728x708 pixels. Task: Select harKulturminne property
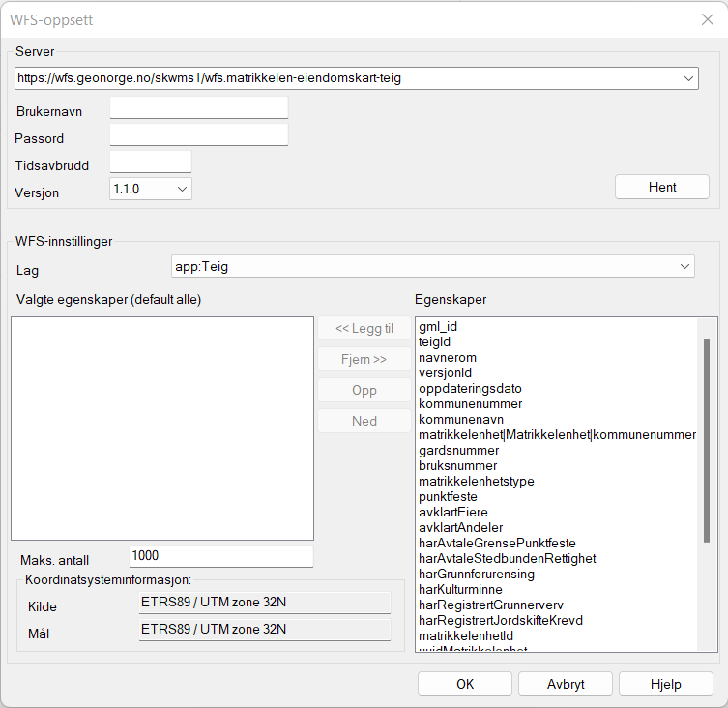[462, 589]
